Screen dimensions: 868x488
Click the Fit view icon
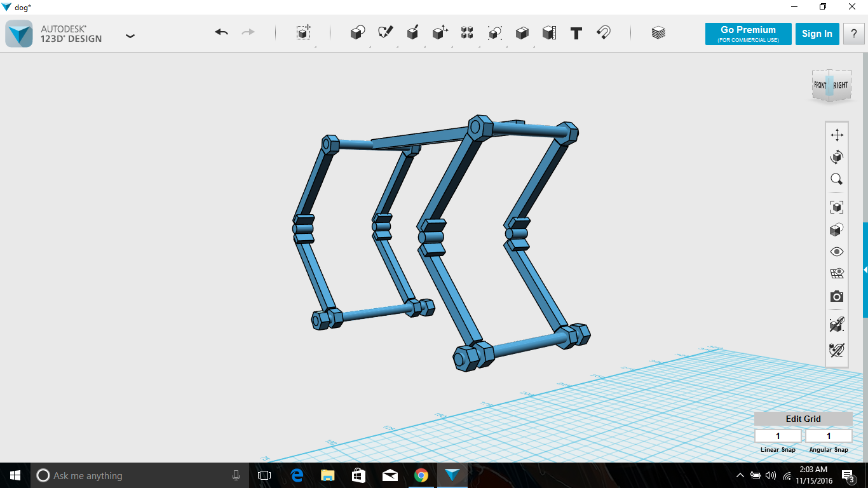[837, 207]
